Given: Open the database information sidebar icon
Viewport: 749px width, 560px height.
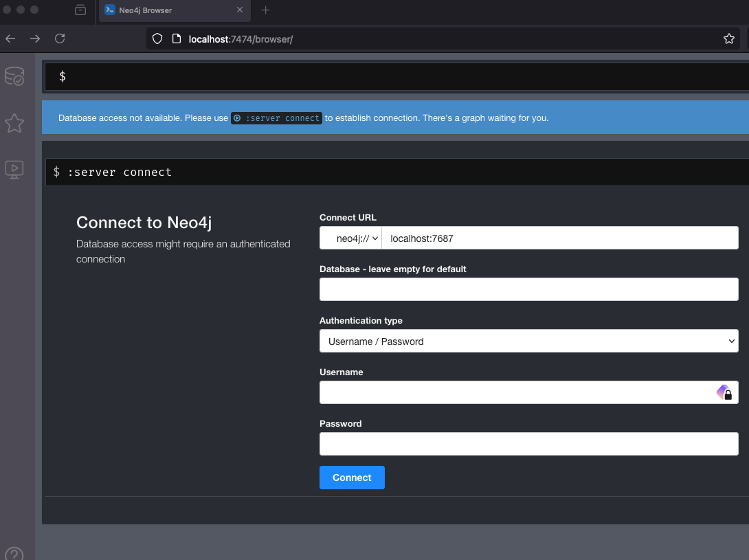Looking at the screenshot, I should click(14, 76).
